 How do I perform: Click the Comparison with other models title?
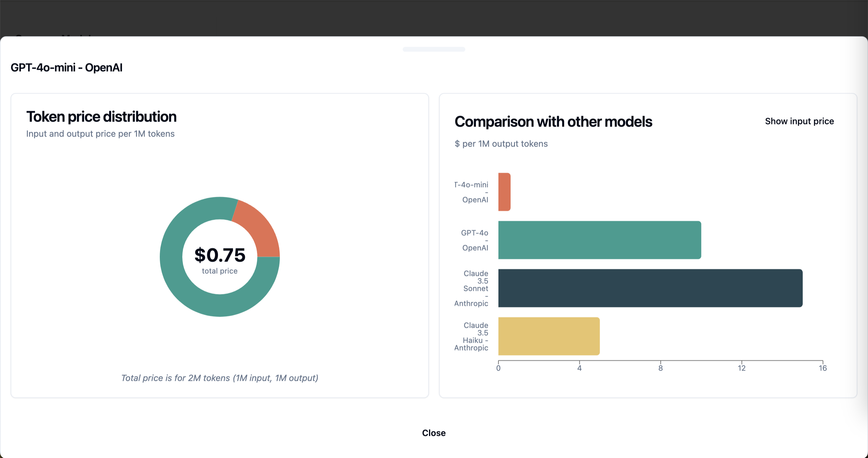(553, 122)
